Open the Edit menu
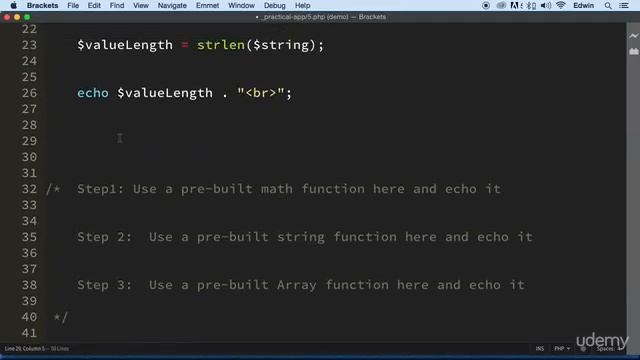The height and width of the screenshot is (360, 640). [94, 5]
